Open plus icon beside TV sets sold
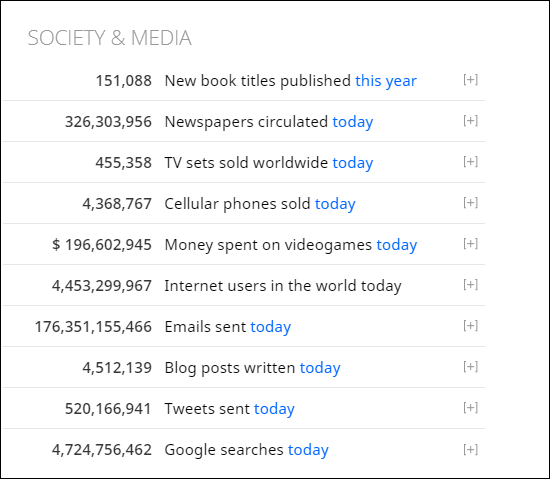This screenshot has width=550, height=479. tap(470, 162)
